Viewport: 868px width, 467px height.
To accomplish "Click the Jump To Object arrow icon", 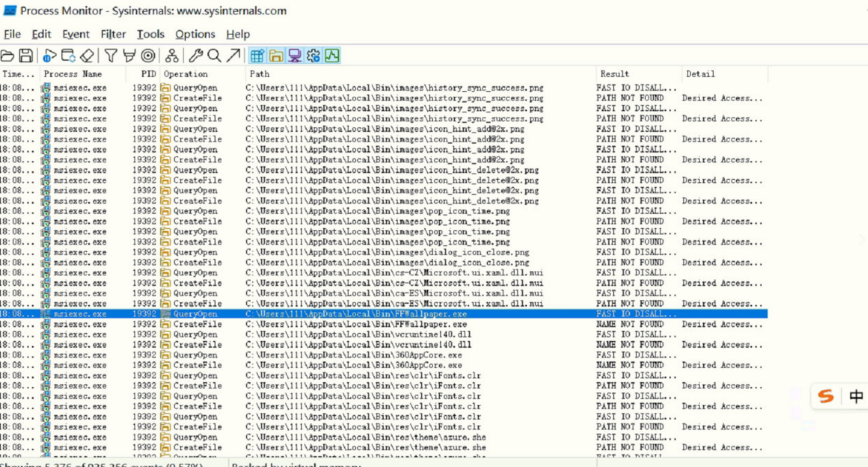I will (x=233, y=56).
